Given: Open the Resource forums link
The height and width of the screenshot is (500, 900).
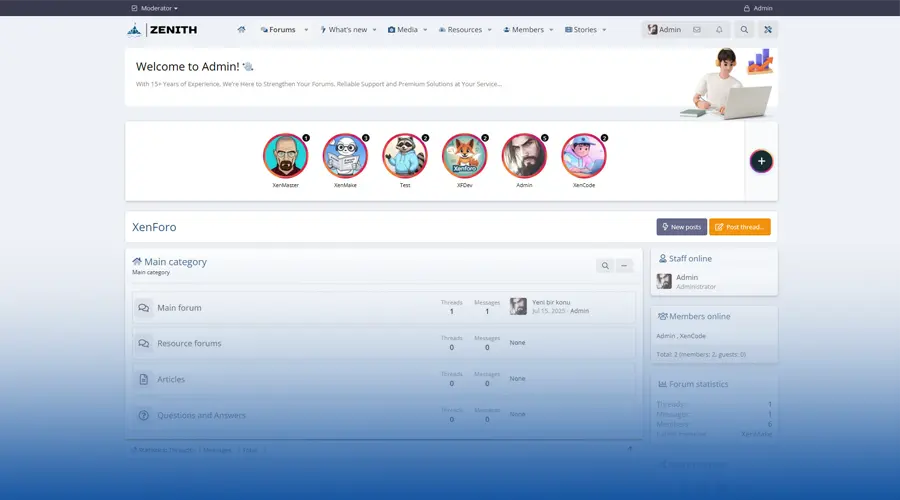Looking at the screenshot, I should pos(189,344).
